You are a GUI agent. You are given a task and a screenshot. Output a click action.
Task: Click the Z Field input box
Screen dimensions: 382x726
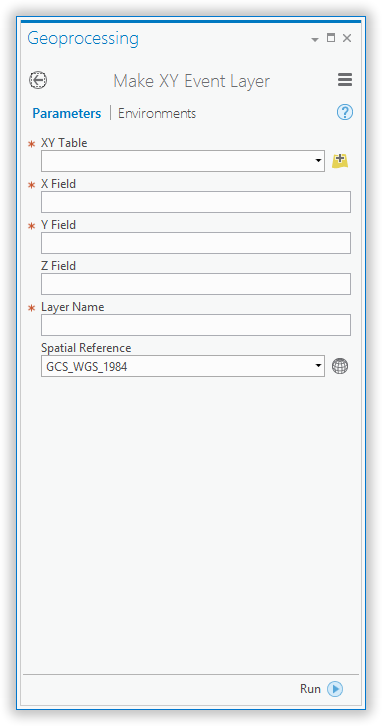[196, 284]
